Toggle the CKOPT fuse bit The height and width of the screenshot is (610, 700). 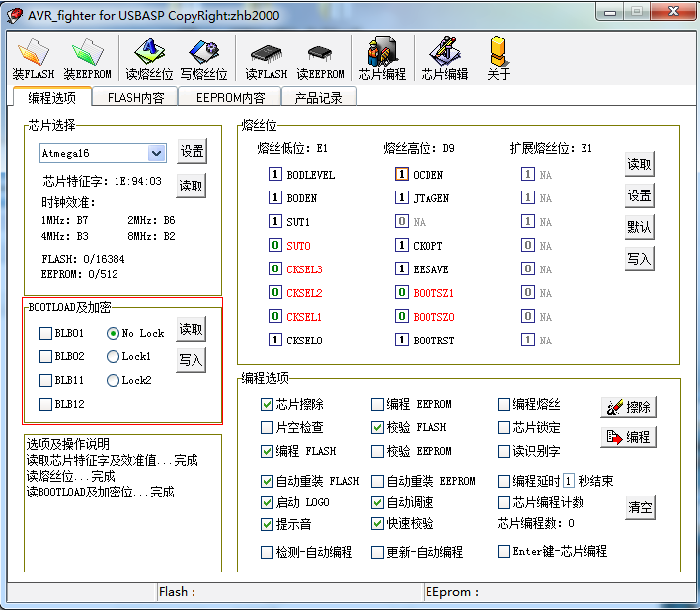tap(401, 245)
